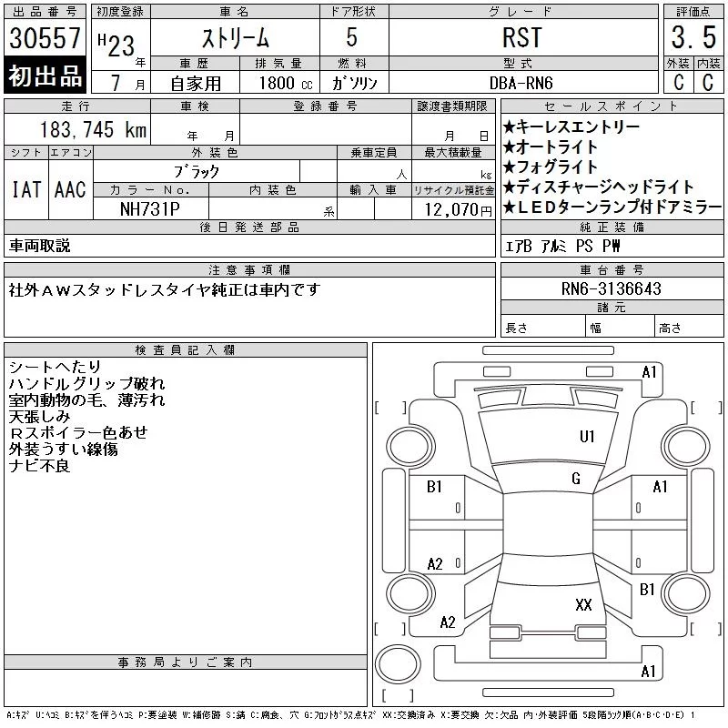The width and height of the screenshot is (728, 728).
Task: Click lot number 30557
Action: (45, 38)
